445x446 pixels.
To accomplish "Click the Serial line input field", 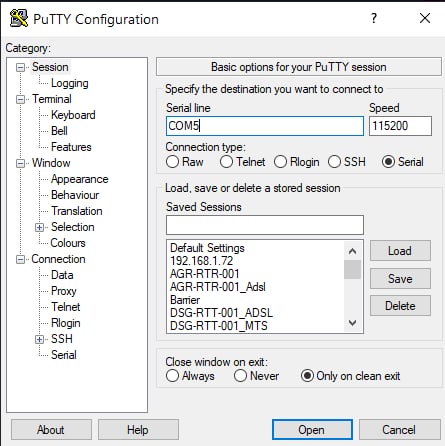I will coord(265,126).
